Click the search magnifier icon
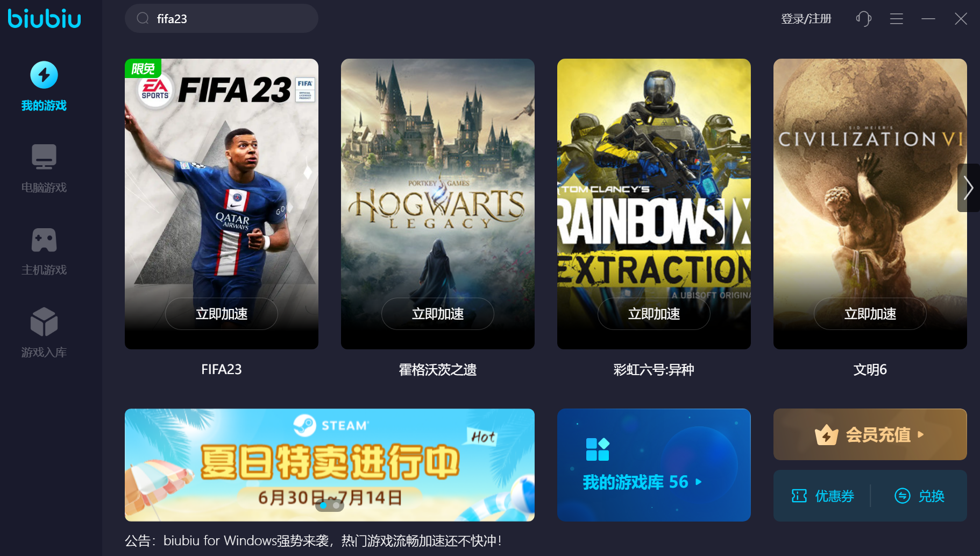980x556 pixels. coord(143,19)
